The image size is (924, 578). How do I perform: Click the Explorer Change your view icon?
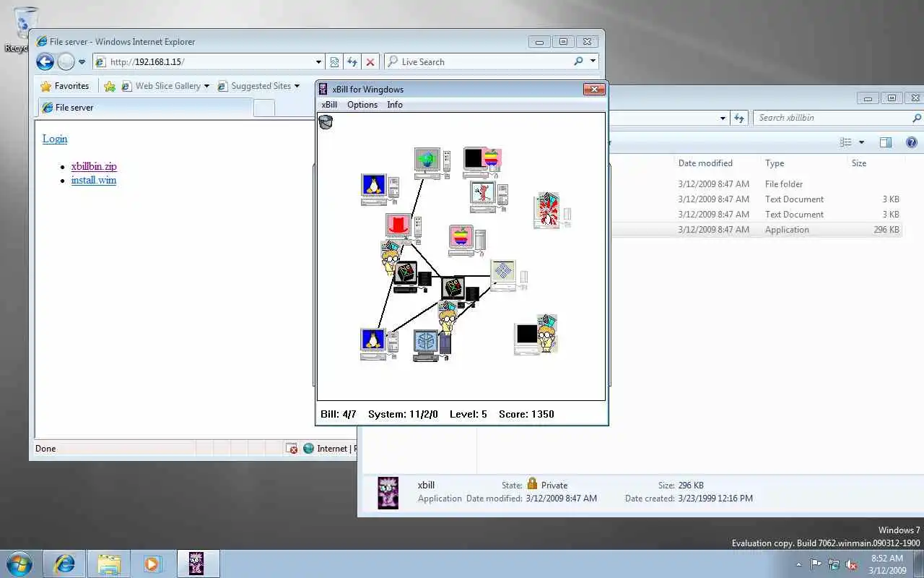pyautogui.click(x=846, y=142)
